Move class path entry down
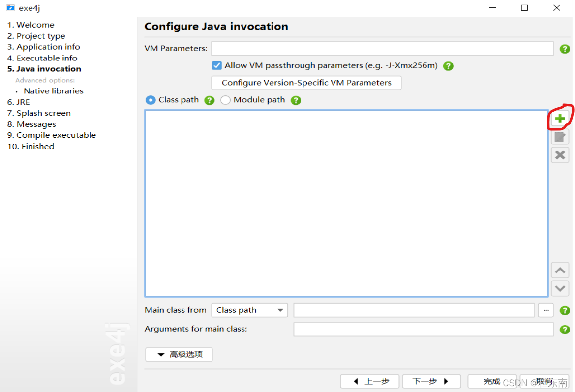The width and height of the screenshot is (575, 392). 560,288
